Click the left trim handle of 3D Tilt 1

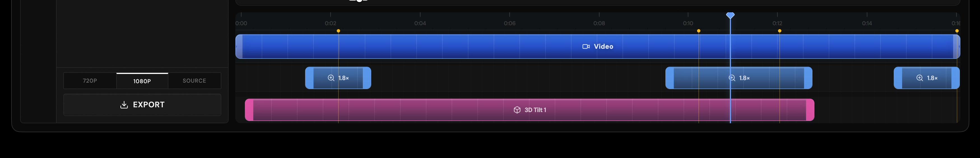tap(249, 110)
